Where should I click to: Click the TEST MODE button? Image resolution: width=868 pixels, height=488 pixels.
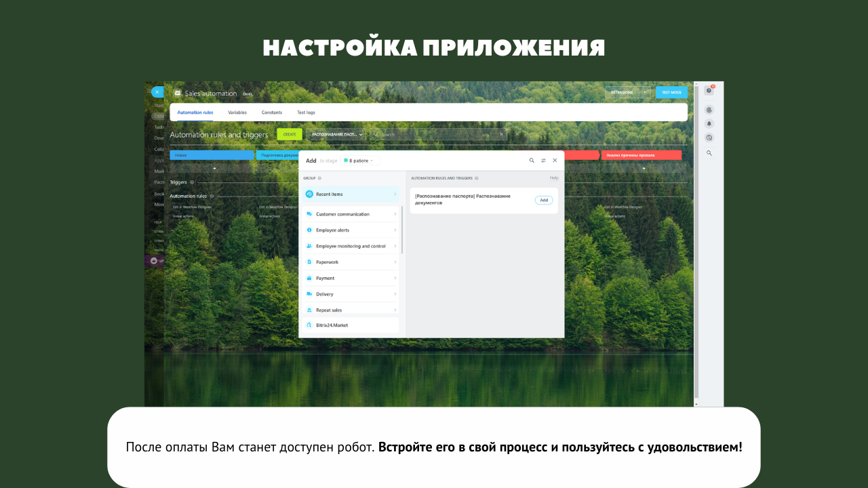point(671,92)
